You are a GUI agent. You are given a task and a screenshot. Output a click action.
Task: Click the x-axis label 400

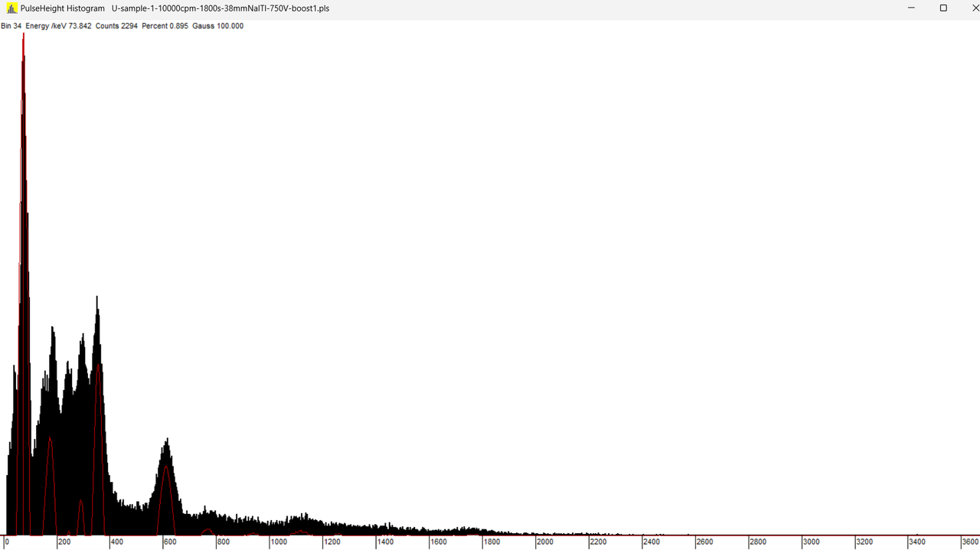coord(117,542)
